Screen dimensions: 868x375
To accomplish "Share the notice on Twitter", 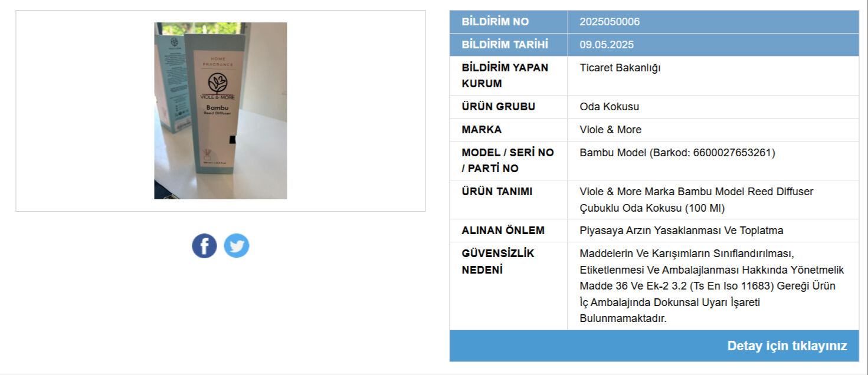I will pyautogui.click(x=237, y=246).
